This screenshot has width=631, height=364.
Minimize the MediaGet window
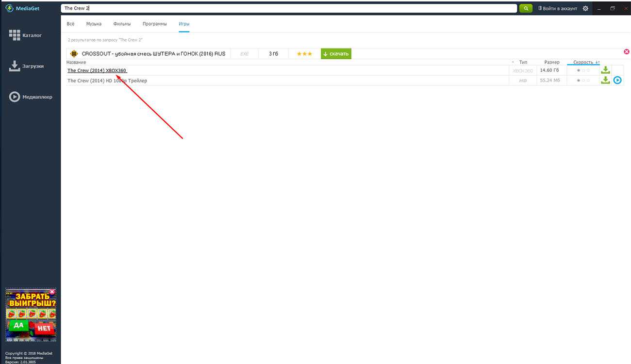coord(599,8)
